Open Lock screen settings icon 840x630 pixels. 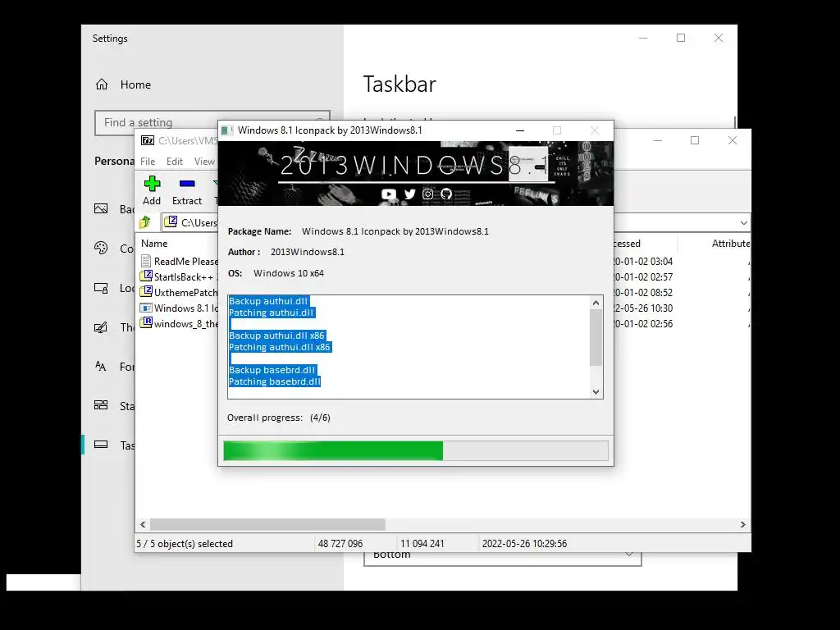[x=101, y=288]
